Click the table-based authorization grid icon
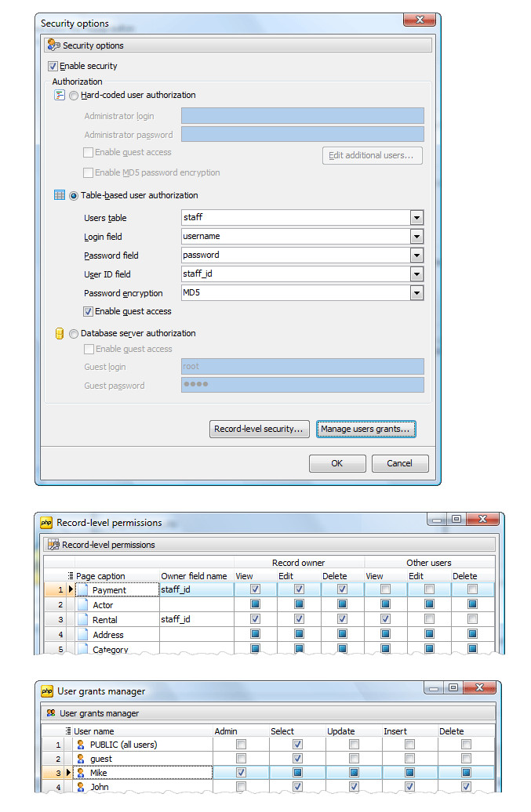Viewport: 531px width, 812px height. pos(60,195)
